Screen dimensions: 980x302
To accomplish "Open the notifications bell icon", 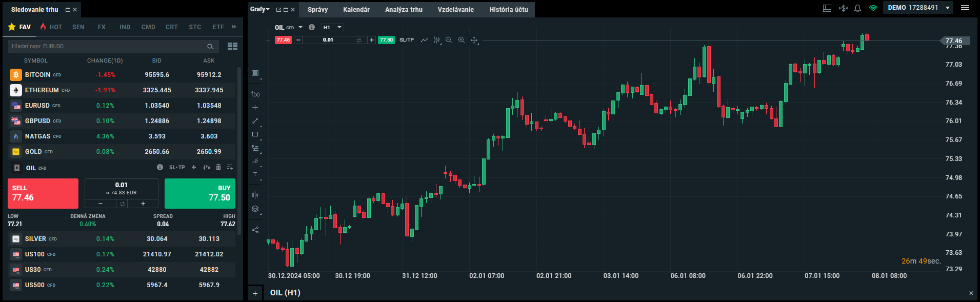I will 857,8.
